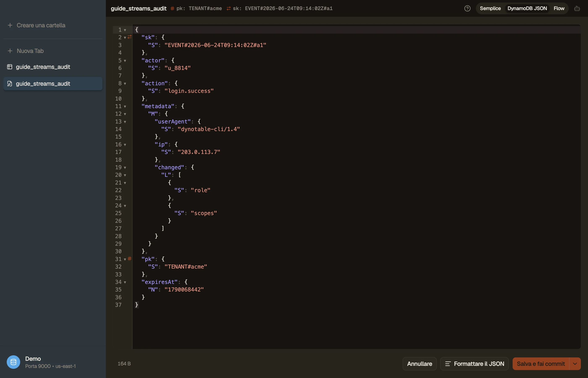Viewport: 588px width, 378px height.
Task: Click line number 37 in the gutter
Action: (x=118, y=305)
